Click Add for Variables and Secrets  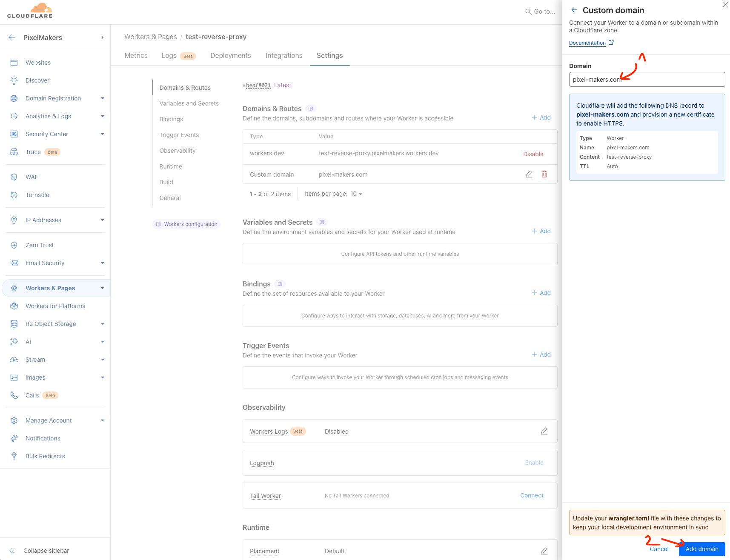click(541, 231)
